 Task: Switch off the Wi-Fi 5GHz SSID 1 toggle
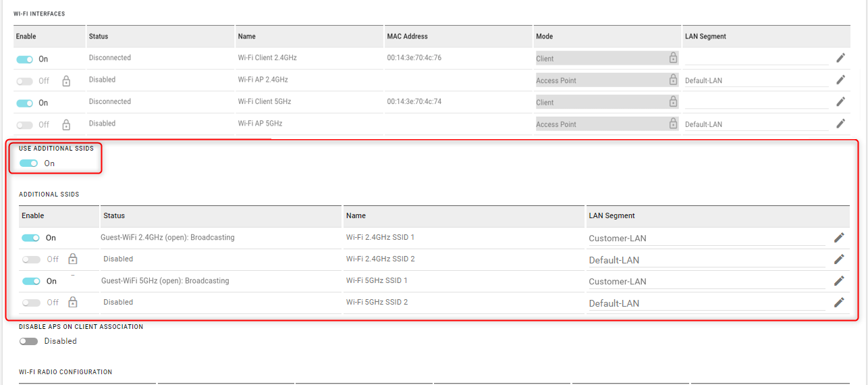point(31,282)
